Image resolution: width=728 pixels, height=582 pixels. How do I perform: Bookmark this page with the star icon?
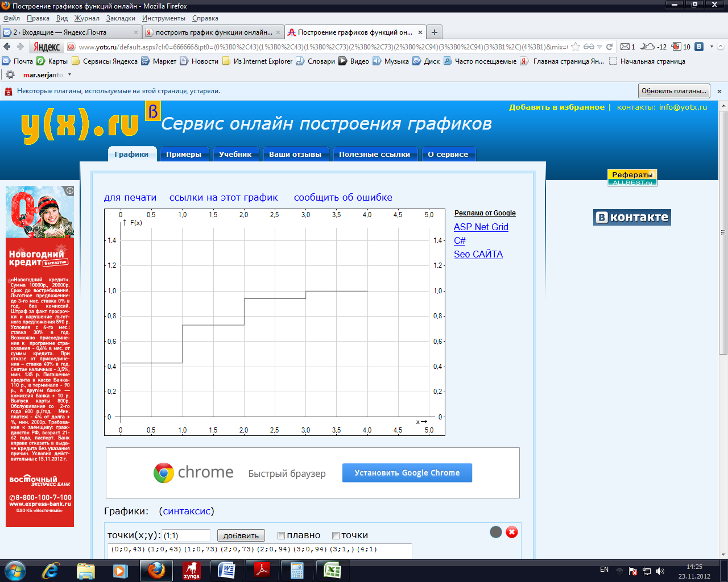pyautogui.click(x=576, y=47)
